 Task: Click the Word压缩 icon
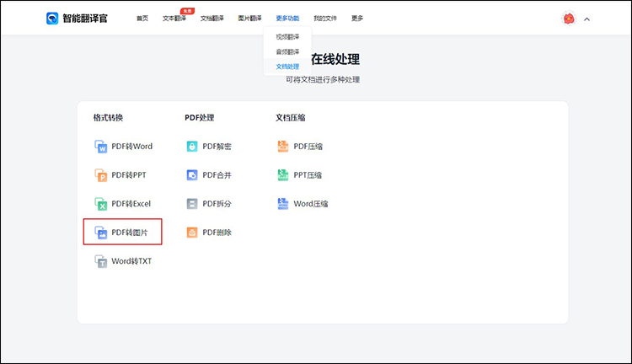283,204
